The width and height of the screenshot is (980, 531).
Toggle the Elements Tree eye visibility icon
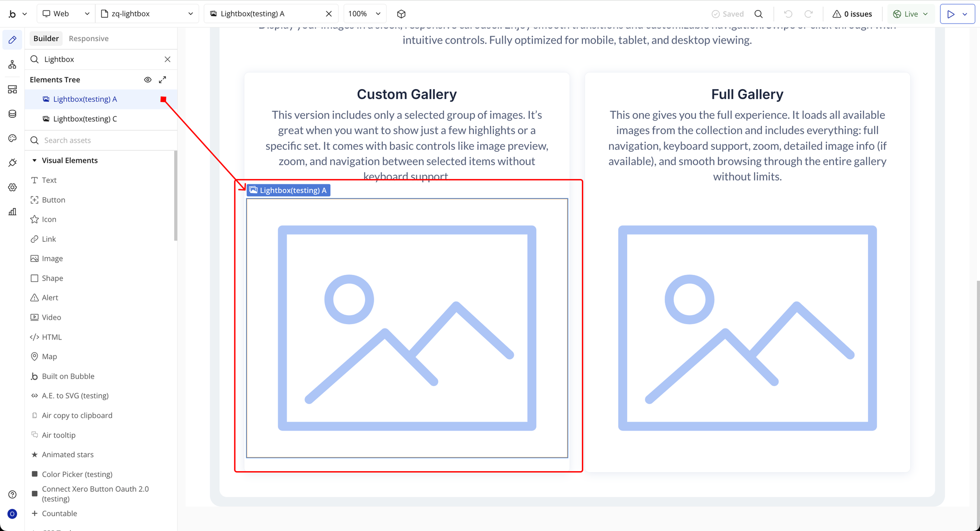coord(148,79)
